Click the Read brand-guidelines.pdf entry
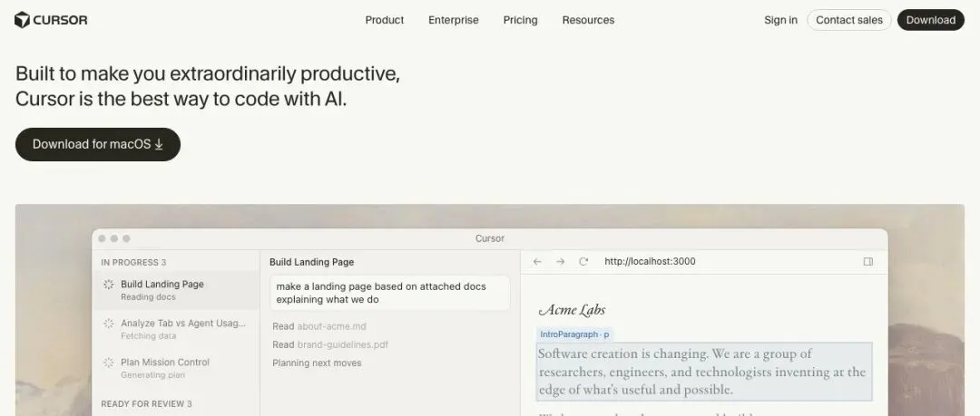 click(330, 344)
